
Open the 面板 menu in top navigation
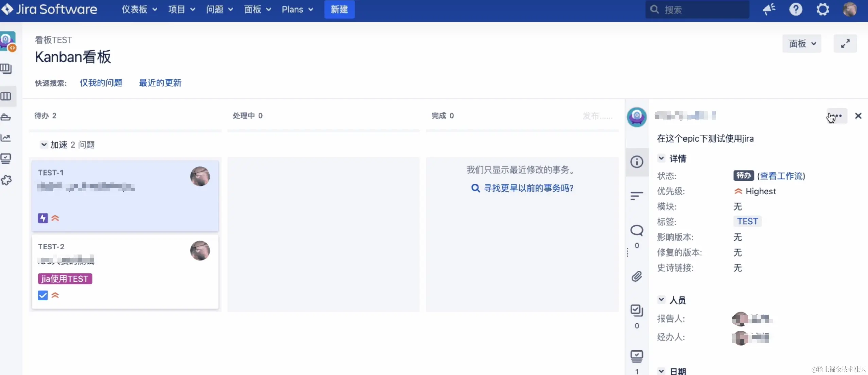pyautogui.click(x=258, y=10)
